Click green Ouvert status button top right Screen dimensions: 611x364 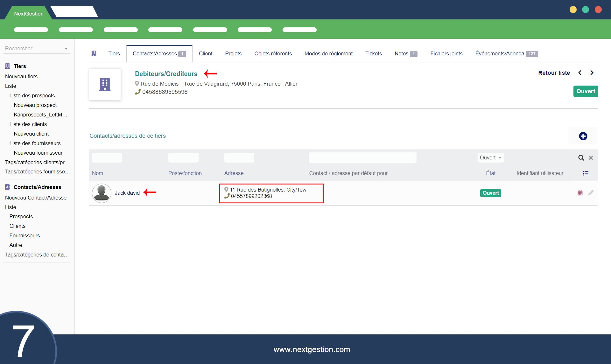click(x=585, y=91)
